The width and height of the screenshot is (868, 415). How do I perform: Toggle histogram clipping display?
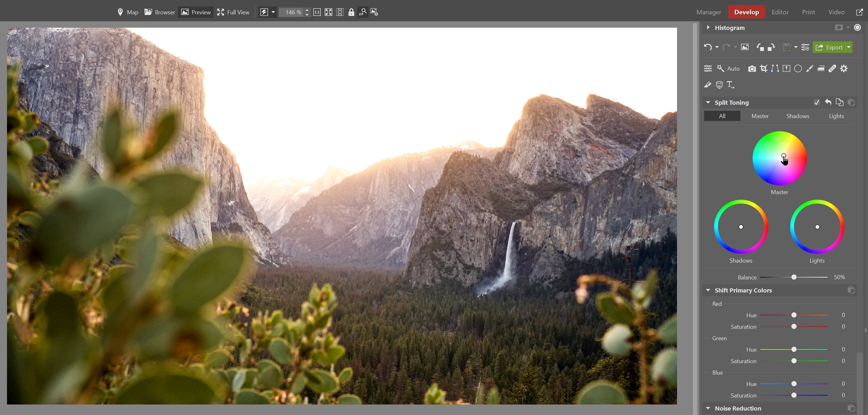coord(839,27)
